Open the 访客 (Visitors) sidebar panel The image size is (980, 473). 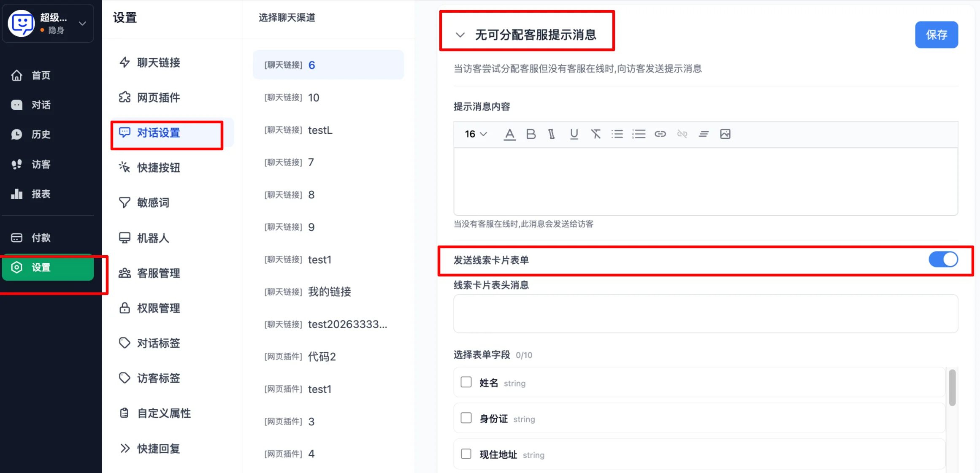40,164
